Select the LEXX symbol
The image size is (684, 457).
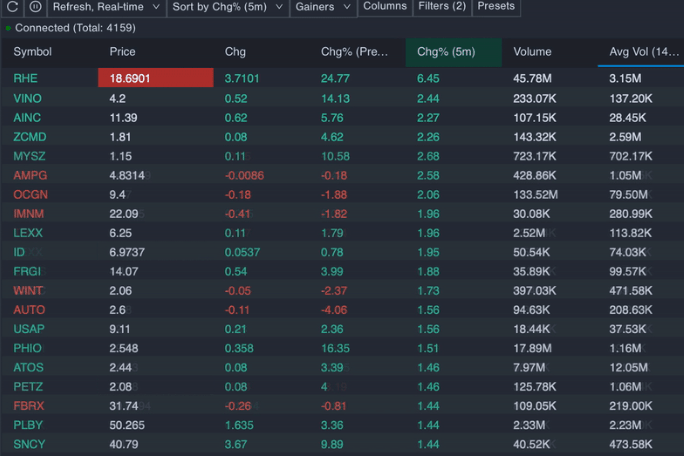28,233
